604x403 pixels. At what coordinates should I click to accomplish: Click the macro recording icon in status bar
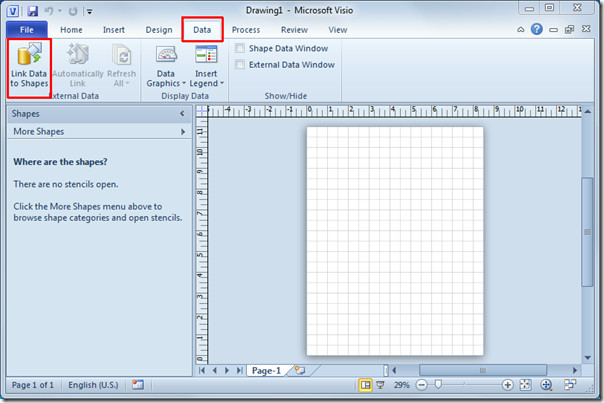(138, 385)
